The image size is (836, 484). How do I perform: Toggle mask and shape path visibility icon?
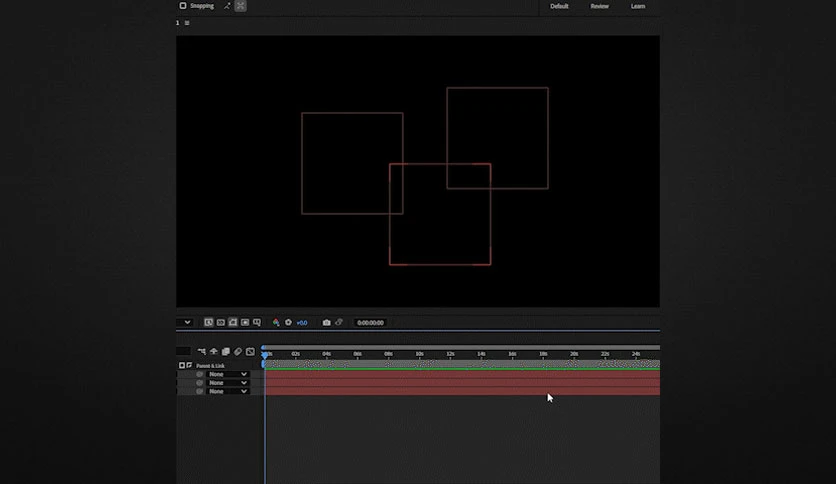[245, 322]
